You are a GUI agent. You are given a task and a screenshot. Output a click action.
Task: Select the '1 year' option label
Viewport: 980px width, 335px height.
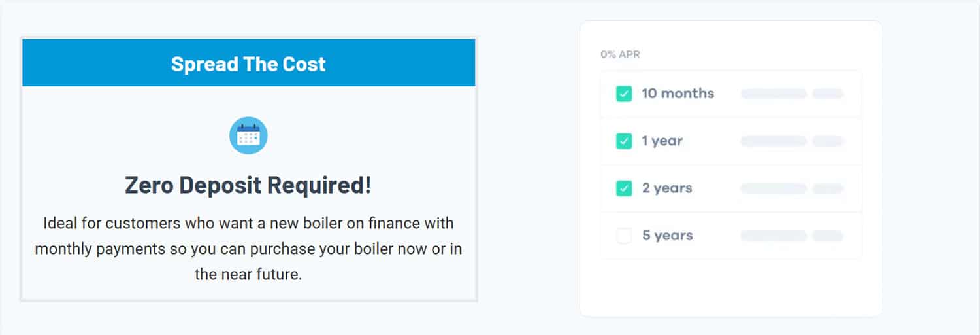[x=662, y=141]
